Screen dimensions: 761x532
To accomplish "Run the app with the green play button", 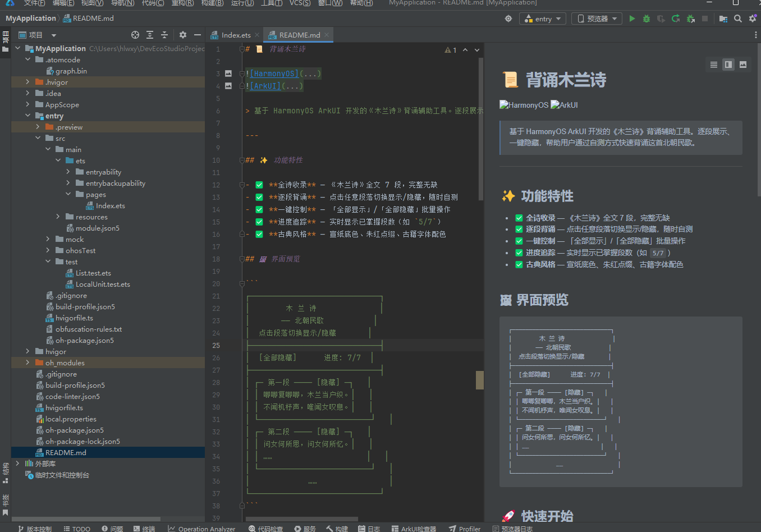I will tap(632, 19).
